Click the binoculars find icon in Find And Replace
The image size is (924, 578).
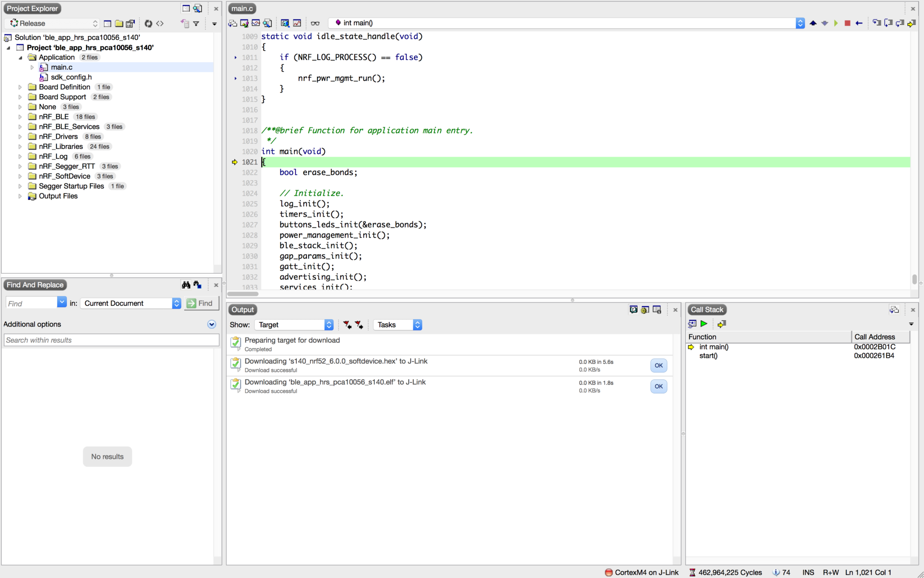point(186,284)
